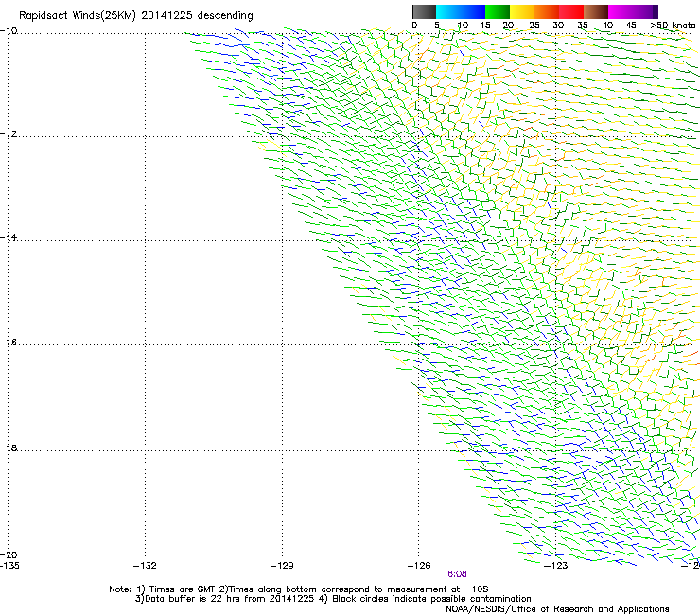This screenshot has width=700, height=615.
Task: Click the purple '6:08' pass time label
Action: (x=457, y=574)
